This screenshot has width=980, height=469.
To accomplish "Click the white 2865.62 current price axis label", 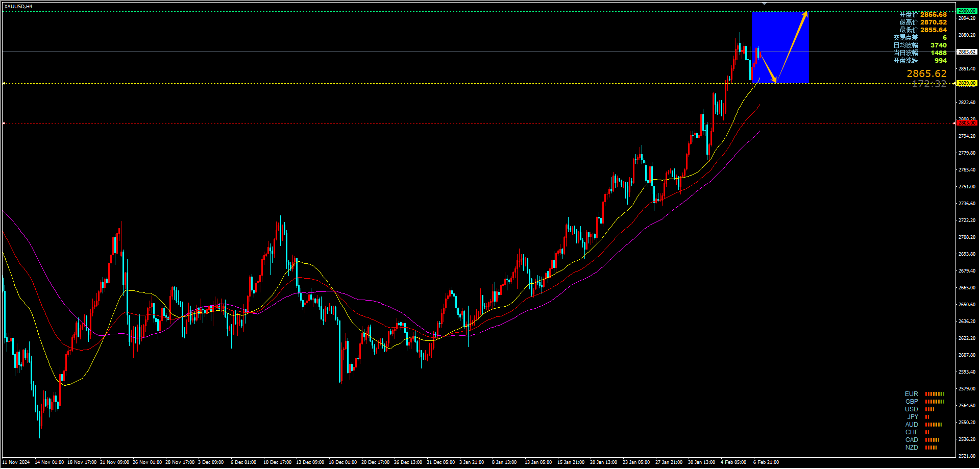I will [967, 52].
